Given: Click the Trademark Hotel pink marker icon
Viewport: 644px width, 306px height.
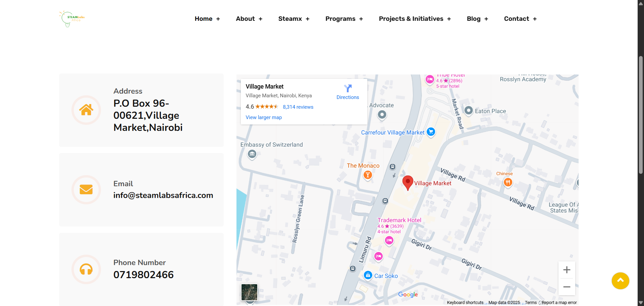Looking at the screenshot, I should [389, 241].
